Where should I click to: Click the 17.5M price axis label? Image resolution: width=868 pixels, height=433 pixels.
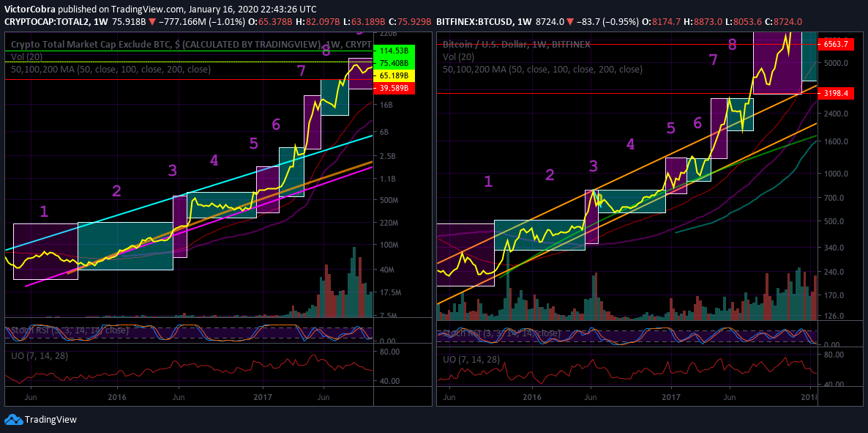pos(389,292)
